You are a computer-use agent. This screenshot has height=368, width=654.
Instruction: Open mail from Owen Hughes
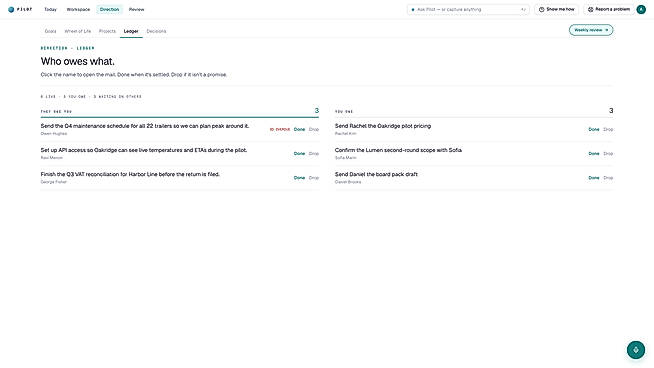(54, 134)
